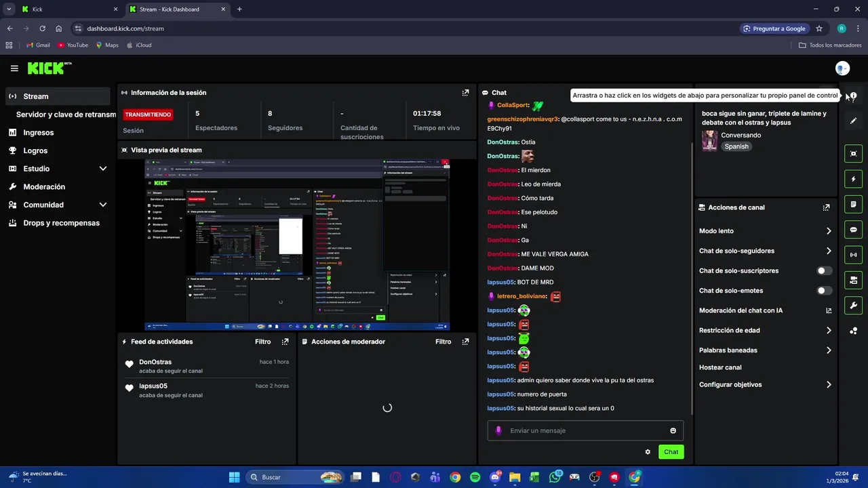Click the three-dots icon at the sidebar bottom
Viewport: 868px width, 488px height.
[854, 331]
